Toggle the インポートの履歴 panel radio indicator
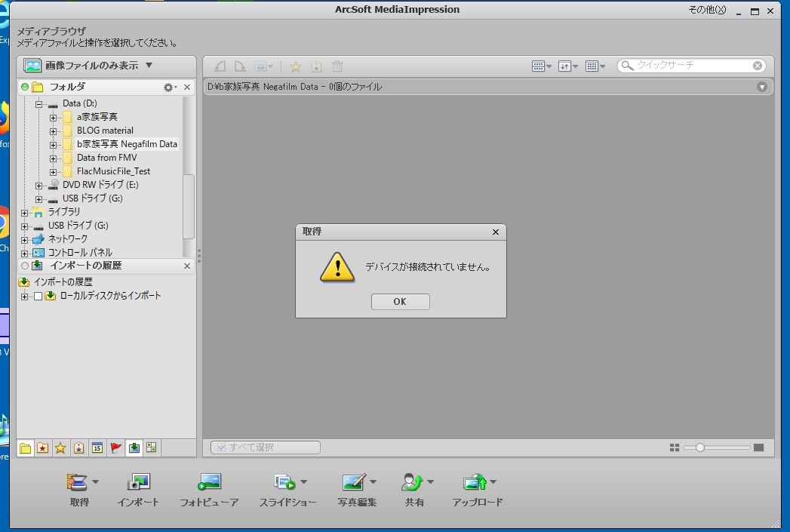The width and height of the screenshot is (790, 532). (25, 266)
